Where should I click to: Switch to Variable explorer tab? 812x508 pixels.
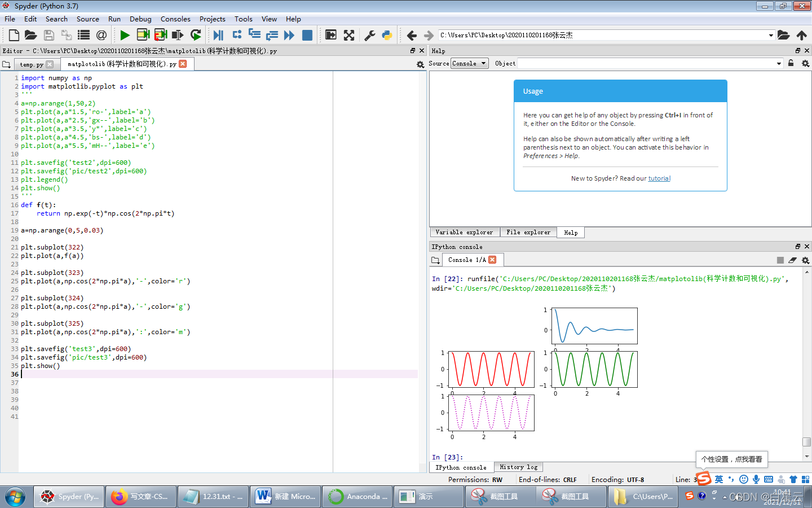point(464,232)
